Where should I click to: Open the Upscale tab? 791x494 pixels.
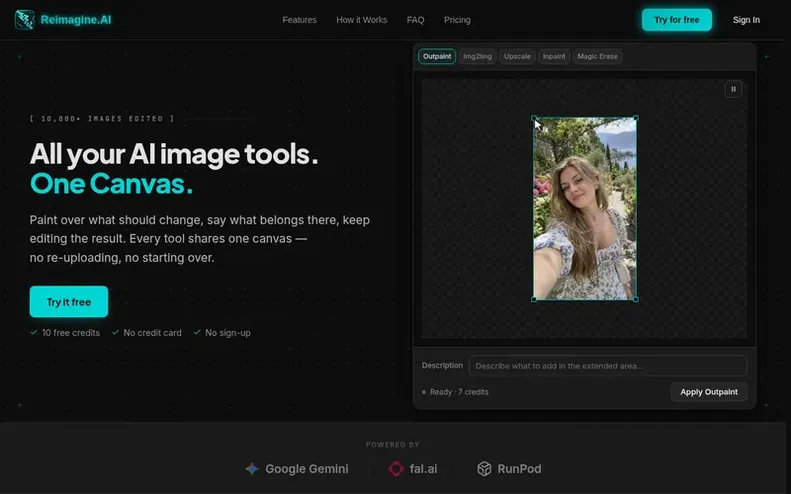(517, 57)
